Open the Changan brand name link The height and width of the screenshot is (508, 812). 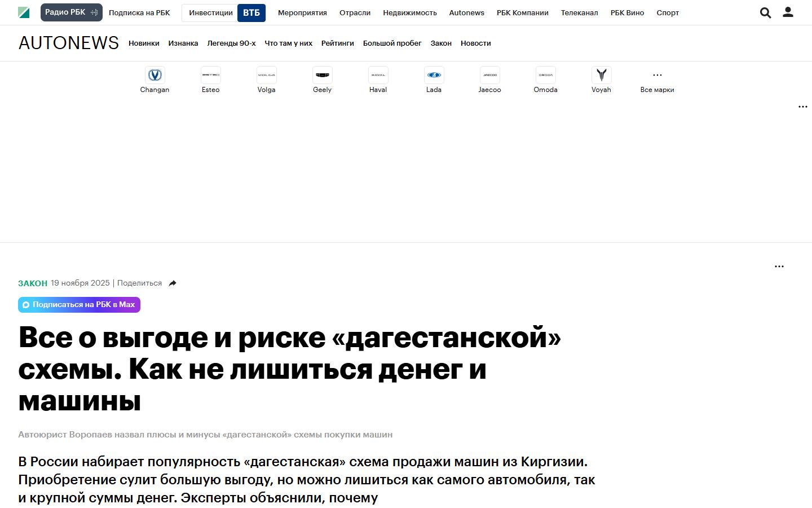coord(155,90)
